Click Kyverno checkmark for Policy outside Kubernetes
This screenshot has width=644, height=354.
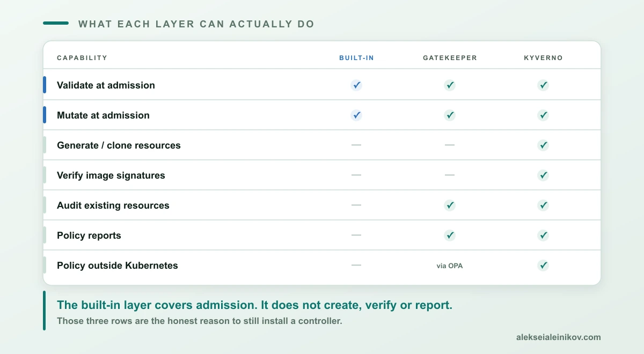tap(543, 265)
